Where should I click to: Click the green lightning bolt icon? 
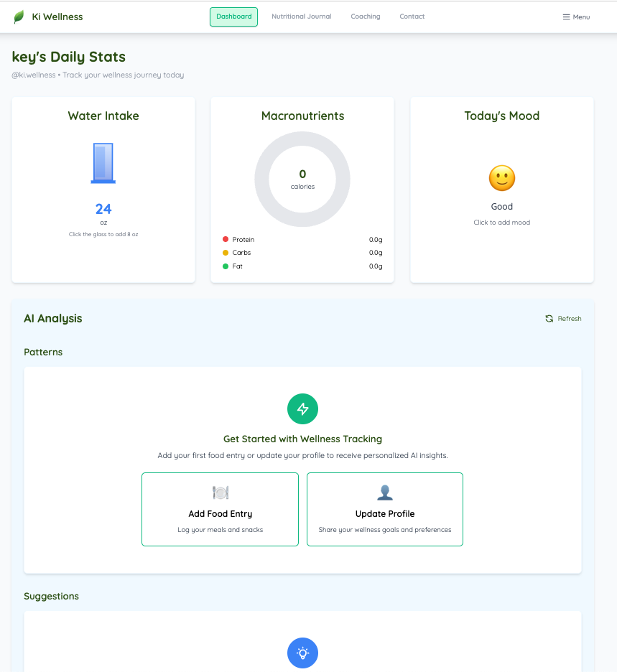pos(302,409)
